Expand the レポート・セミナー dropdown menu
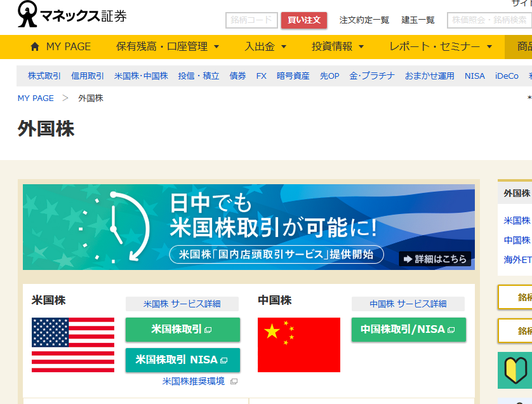532x404 pixels. [x=441, y=46]
